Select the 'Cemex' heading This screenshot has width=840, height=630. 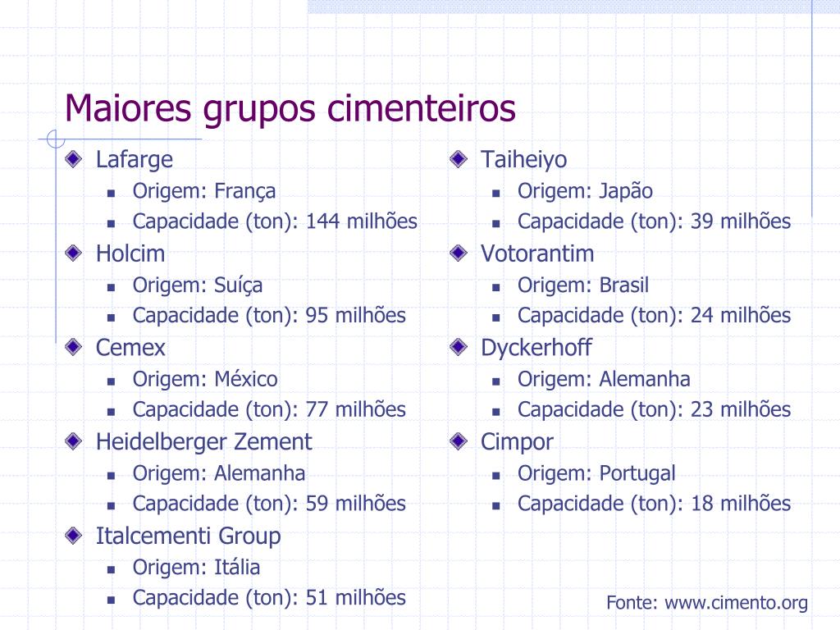130,348
